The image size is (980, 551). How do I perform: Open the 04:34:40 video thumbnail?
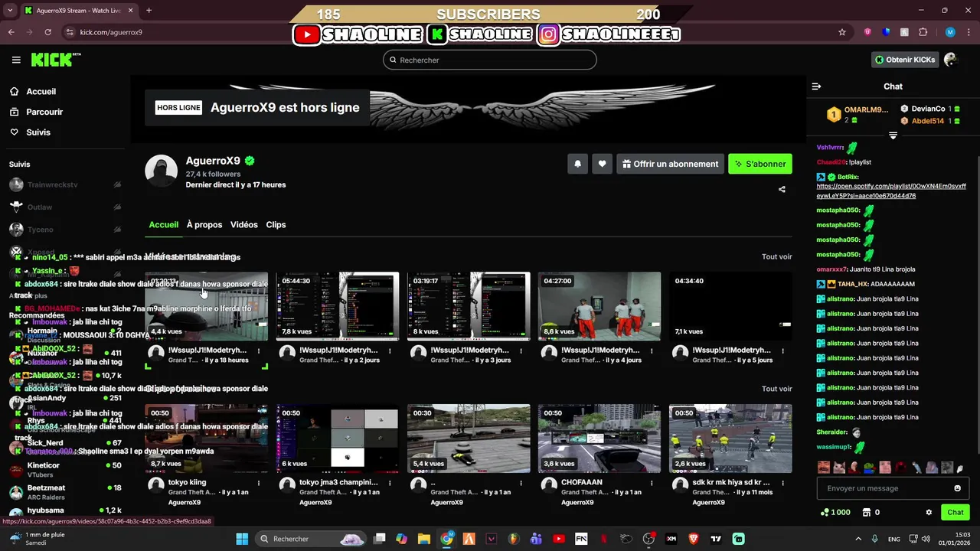tap(730, 306)
